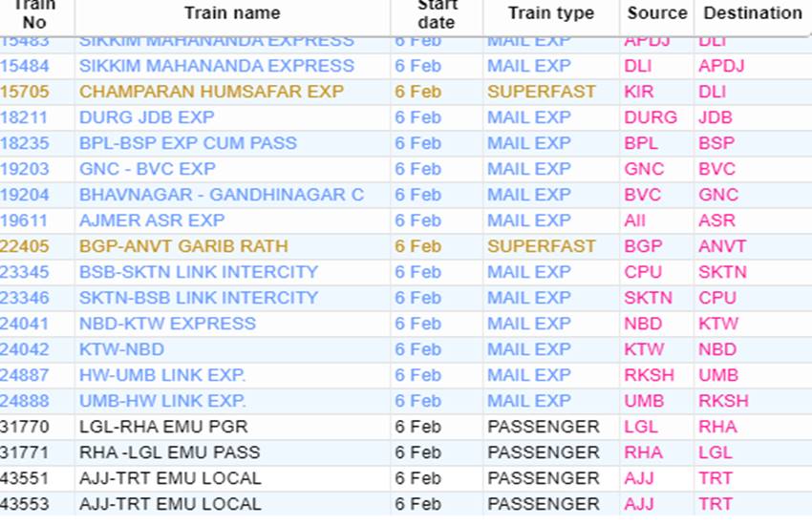Open CHAMPARAN HUMSAFAR EXP train link
The image size is (812, 525).
211,92
